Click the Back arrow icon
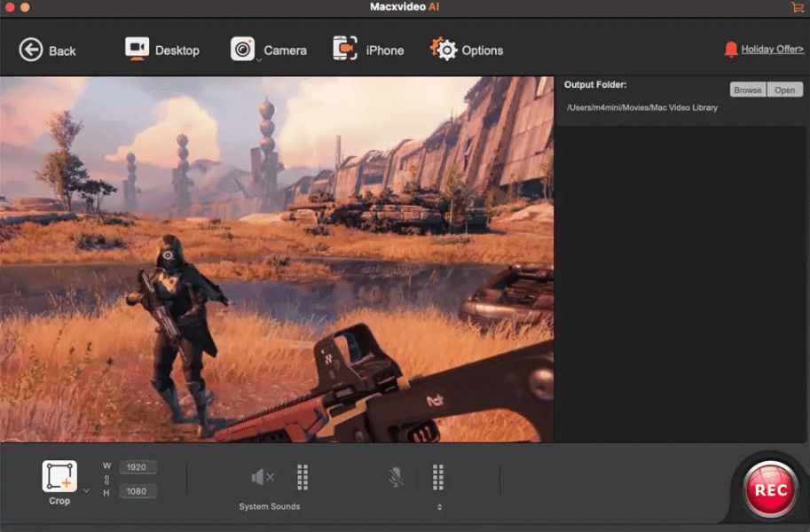Image resolution: width=810 pixels, height=532 pixels. pos(32,50)
